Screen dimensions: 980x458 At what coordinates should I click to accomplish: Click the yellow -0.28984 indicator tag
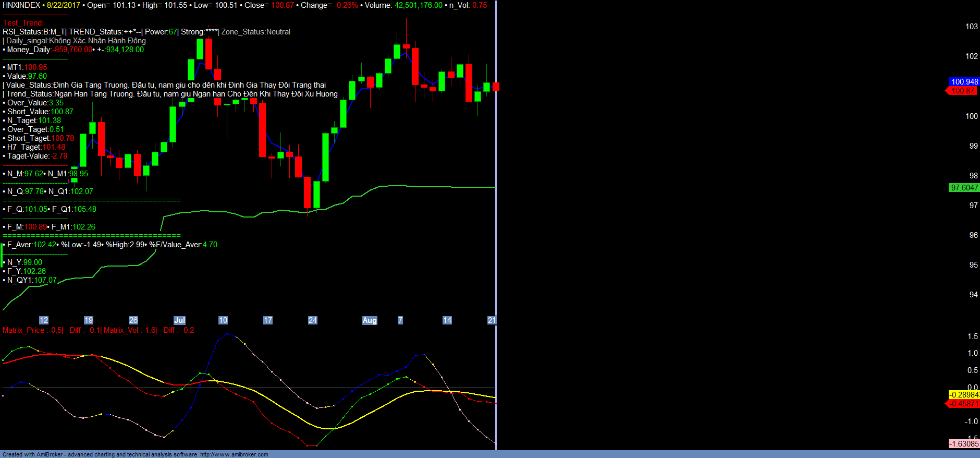click(x=964, y=395)
